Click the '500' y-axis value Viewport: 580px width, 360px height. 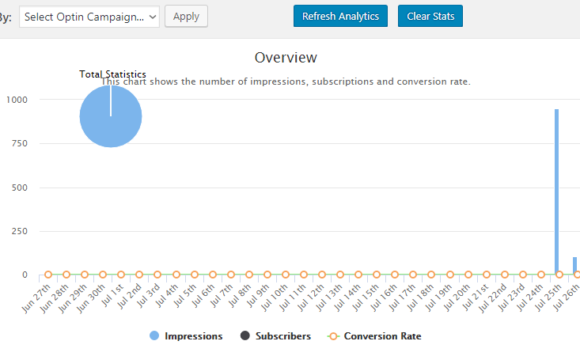click(20, 188)
